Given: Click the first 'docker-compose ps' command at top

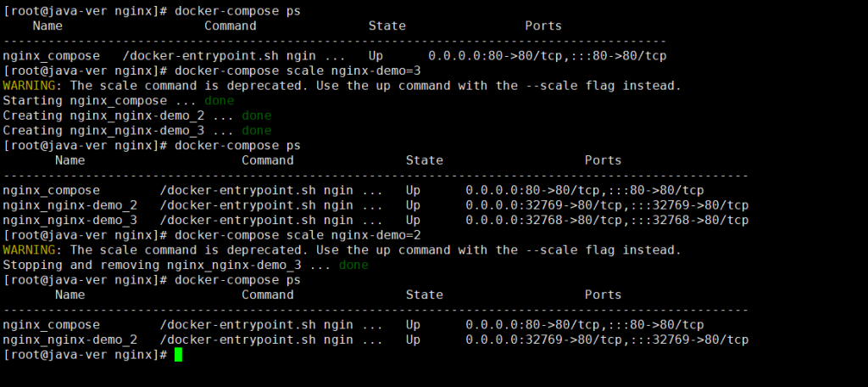Looking at the screenshot, I should point(237,11).
